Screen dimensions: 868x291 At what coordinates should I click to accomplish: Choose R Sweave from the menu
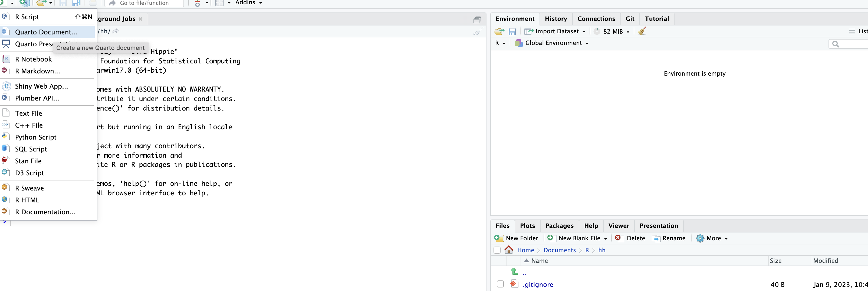point(48,188)
